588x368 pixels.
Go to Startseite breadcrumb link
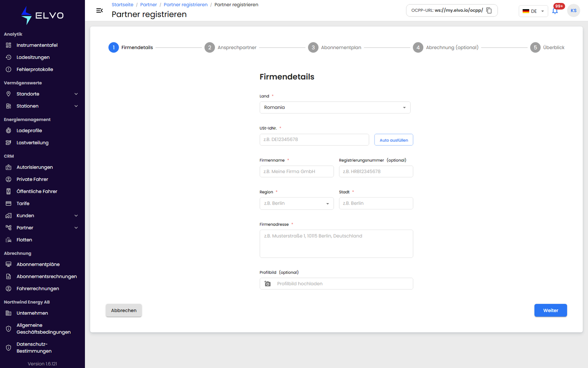(122, 5)
